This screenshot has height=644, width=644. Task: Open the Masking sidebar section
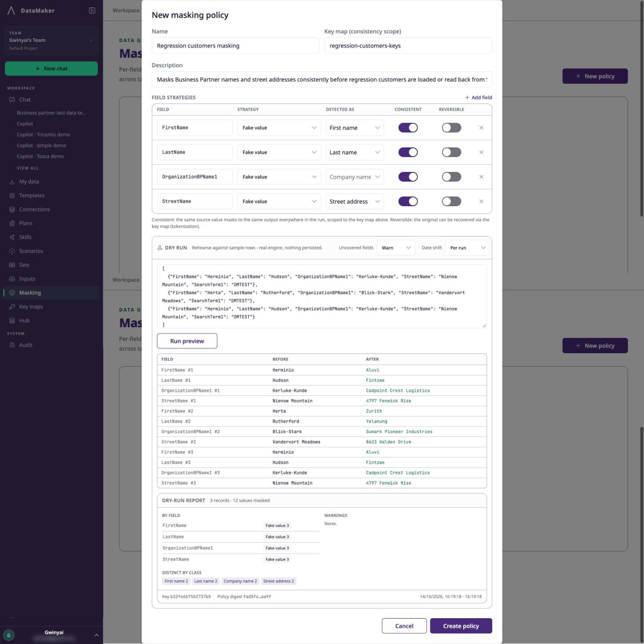[52, 293]
